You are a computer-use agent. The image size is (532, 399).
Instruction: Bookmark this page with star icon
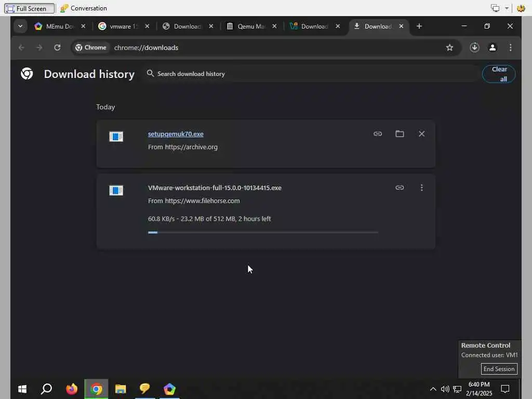click(449, 47)
